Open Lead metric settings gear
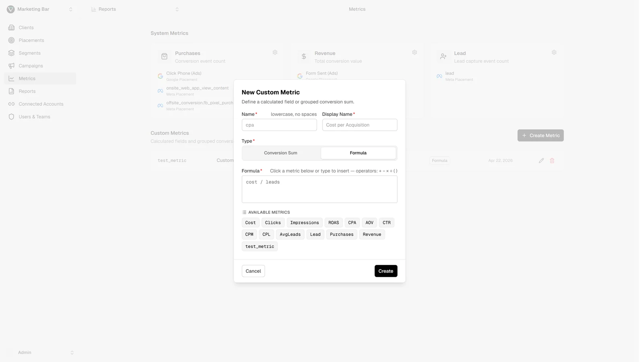 554,52
